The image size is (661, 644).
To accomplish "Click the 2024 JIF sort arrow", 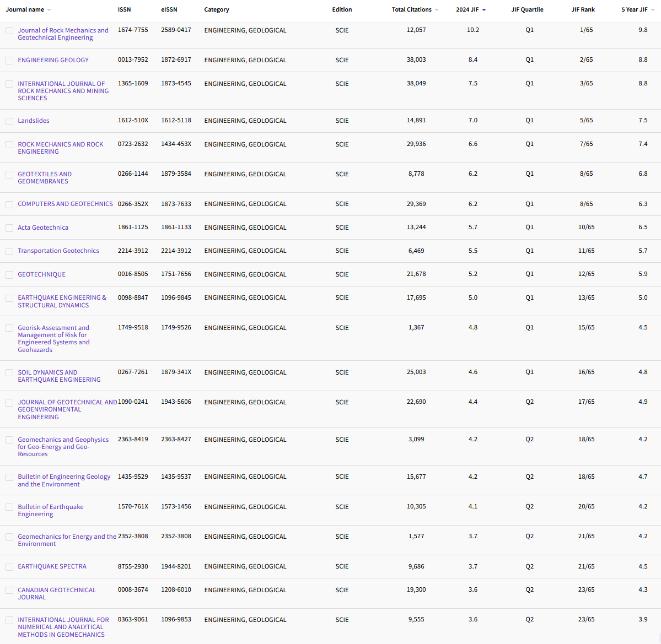I will (x=485, y=9).
